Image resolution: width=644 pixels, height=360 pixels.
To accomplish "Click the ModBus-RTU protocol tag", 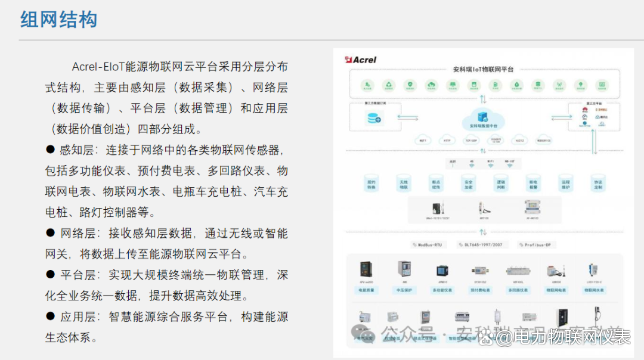I will click(428, 244).
